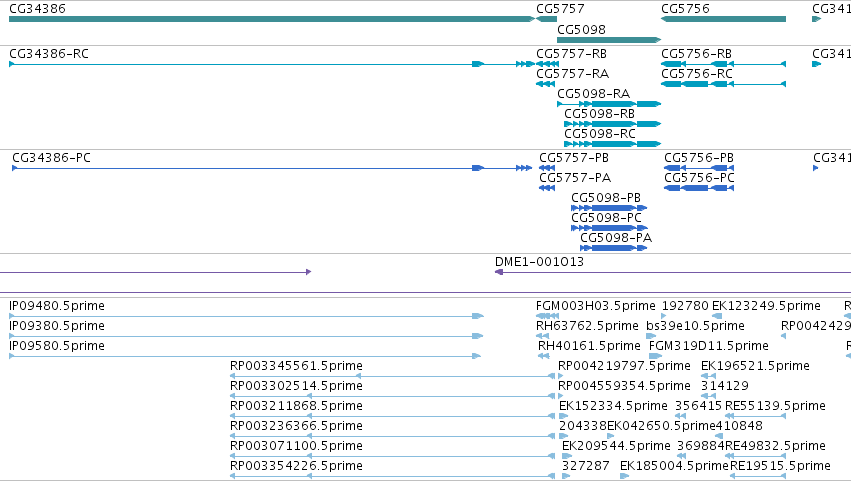Select EK196521.5prime label
The height and width of the screenshot is (481, 851).
[x=755, y=366]
